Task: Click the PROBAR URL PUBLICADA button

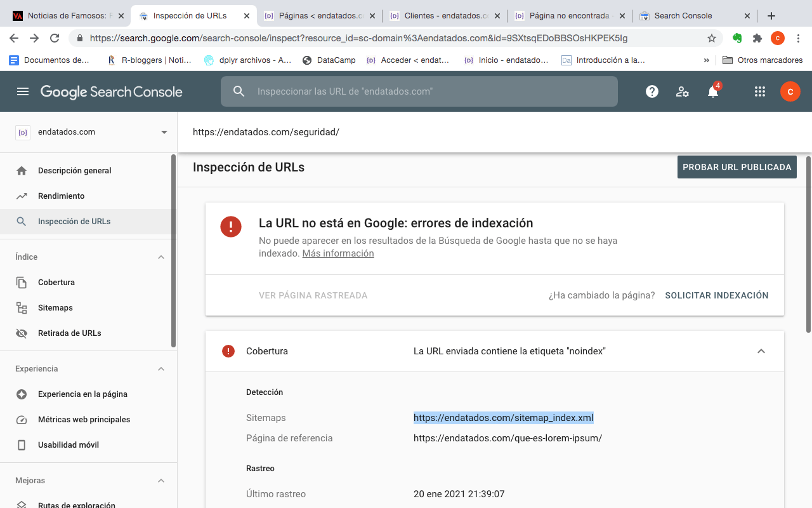Action: point(737,167)
